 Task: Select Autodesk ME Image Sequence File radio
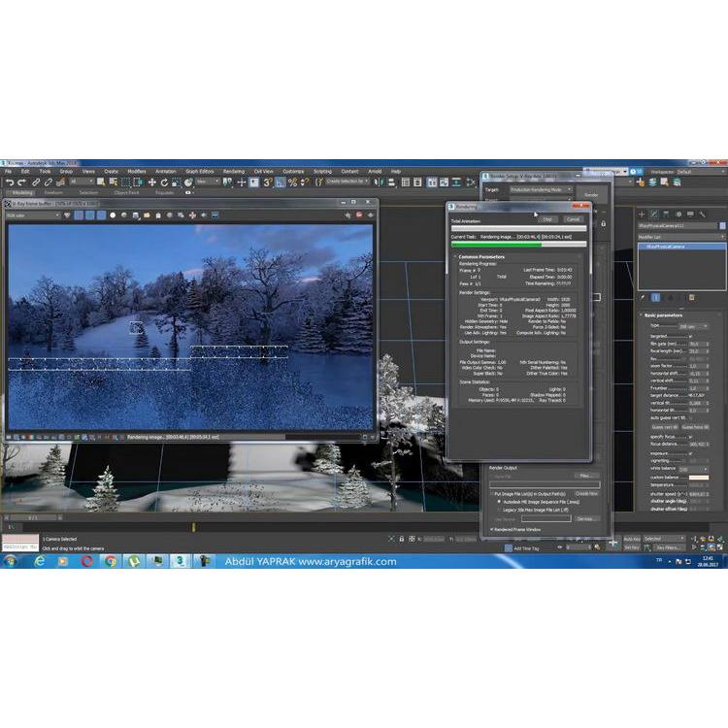tap(500, 502)
